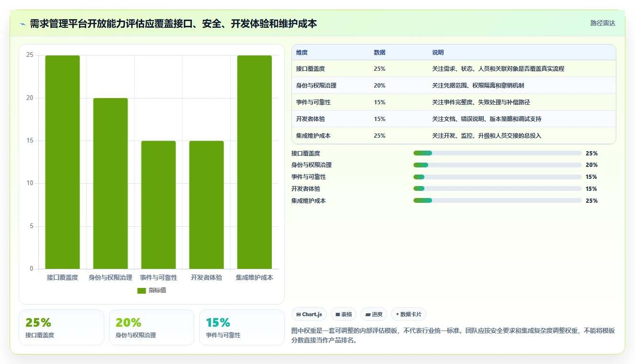The height and width of the screenshot is (364, 635).
Task: Click the 接口覆盖度 chart bar
Action: click(x=63, y=162)
